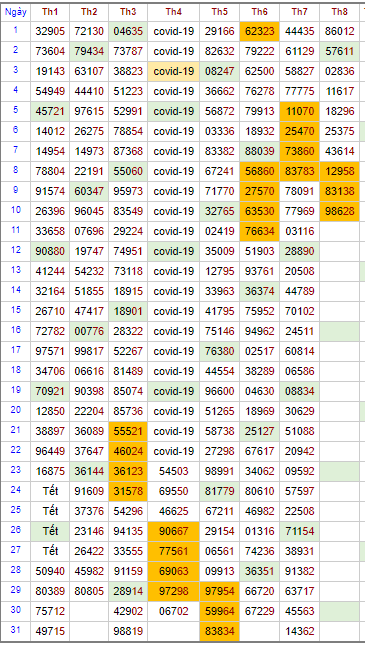365x645 pixels.
Task: Select the orange cell 11070
Action: click(x=299, y=111)
